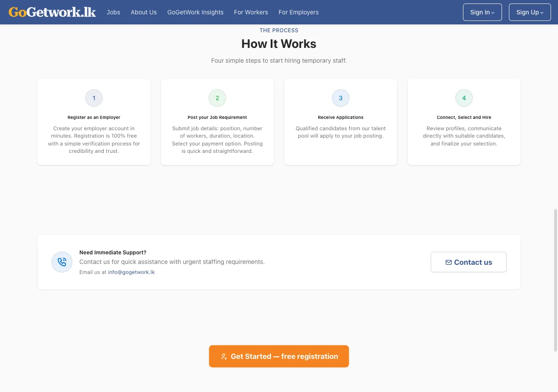Click the GoGetwork.lk logo
This screenshot has width=558, height=392.
(52, 12)
